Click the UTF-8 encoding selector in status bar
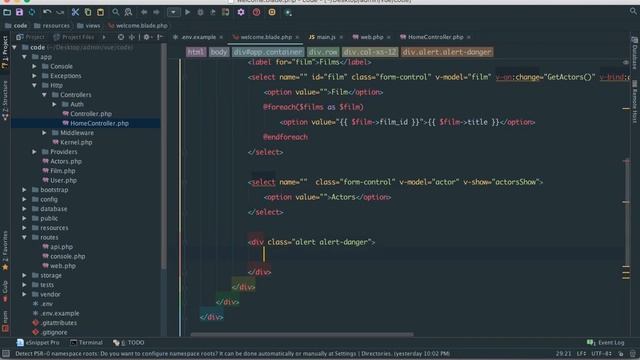The image size is (640, 360). [601, 353]
